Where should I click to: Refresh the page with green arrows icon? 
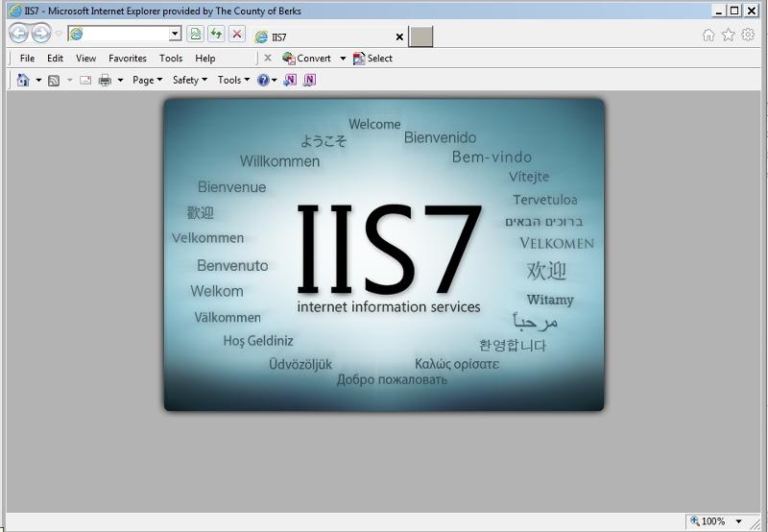(216, 34)
